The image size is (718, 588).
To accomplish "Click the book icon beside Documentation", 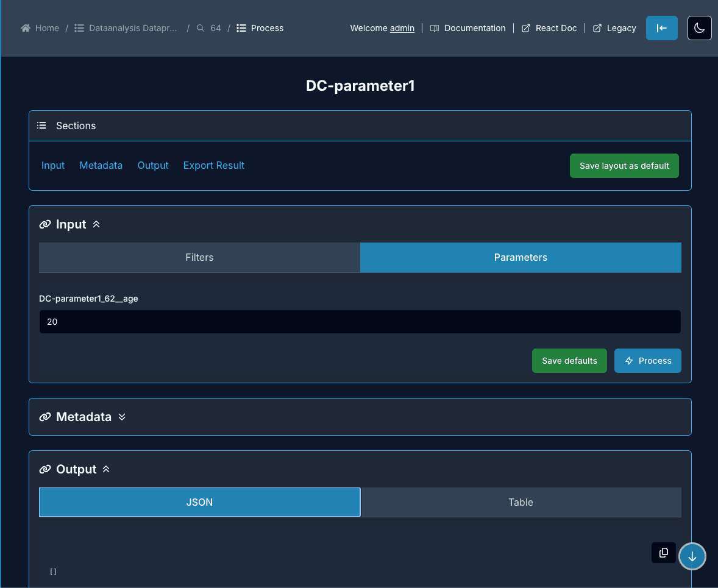I will (x=435, y=28).
